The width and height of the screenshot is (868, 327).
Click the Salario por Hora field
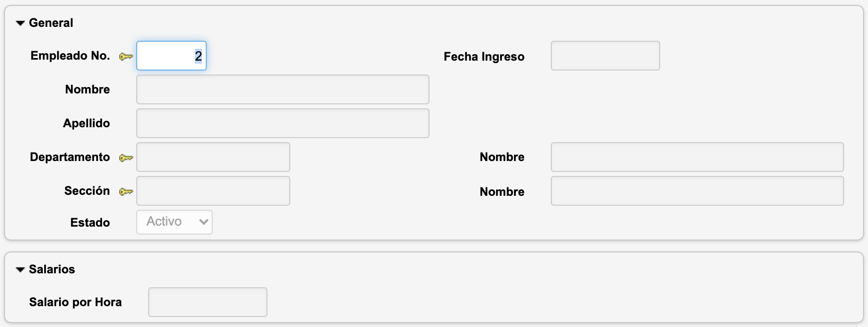point(207,302)
